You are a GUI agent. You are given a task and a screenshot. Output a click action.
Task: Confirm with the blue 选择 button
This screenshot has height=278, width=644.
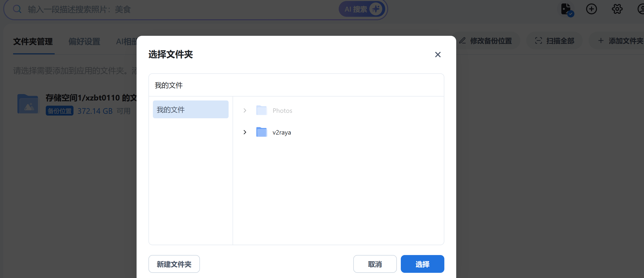[422, 264]
